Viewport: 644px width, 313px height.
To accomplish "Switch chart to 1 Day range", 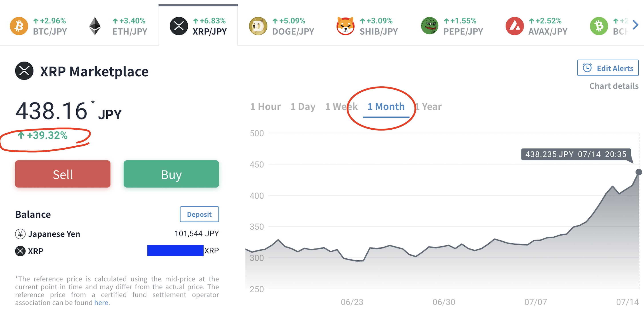I will (303, 107).
